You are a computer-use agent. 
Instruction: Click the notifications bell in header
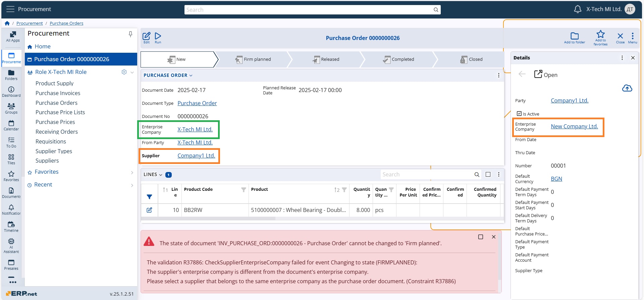pyautogui.click(x=578, y=9)
